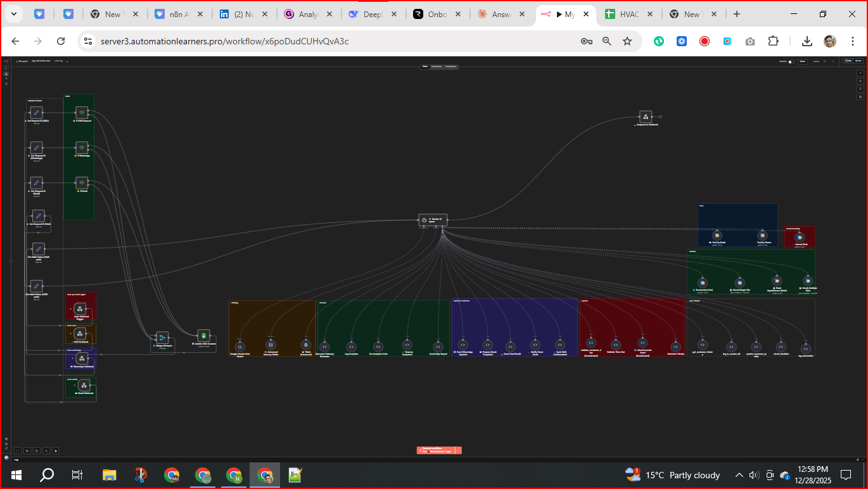This screenshot has width=868, height=489.
Task: Select the IF Email node
Action: 82,182
